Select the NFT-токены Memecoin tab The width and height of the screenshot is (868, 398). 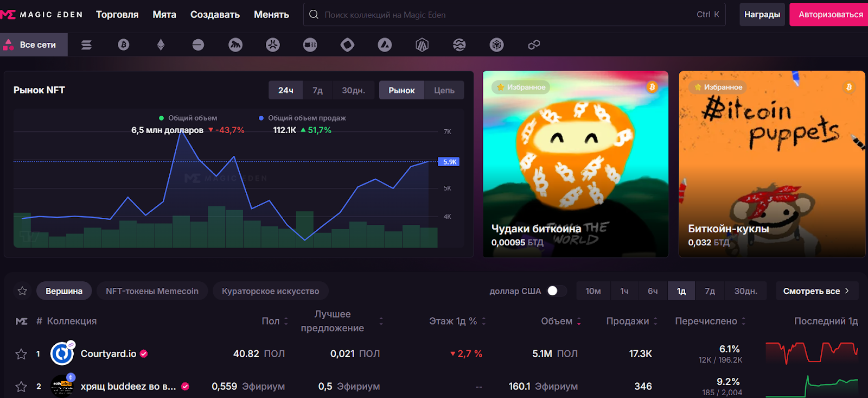(152, 291)
